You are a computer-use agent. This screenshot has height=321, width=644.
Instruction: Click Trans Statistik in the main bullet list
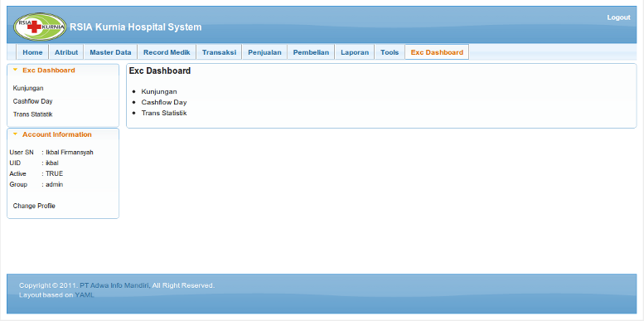pos(164,113)
